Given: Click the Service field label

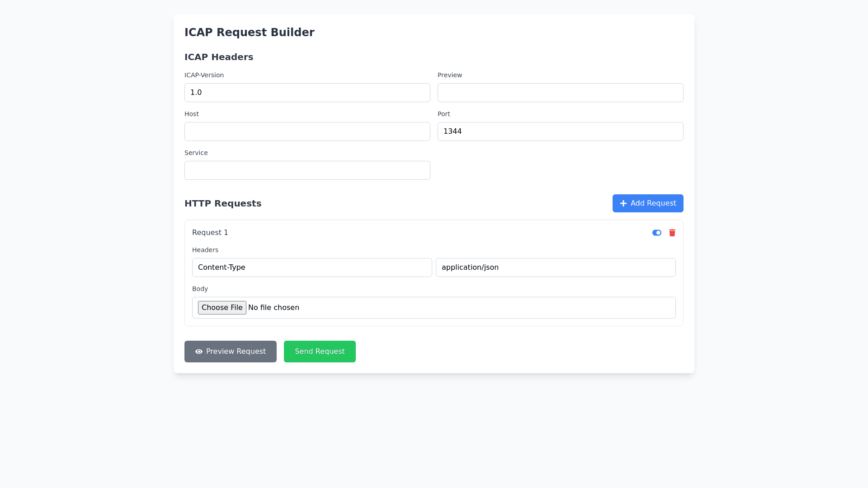Looking at the screenshot, I should (x=196, y=153).
